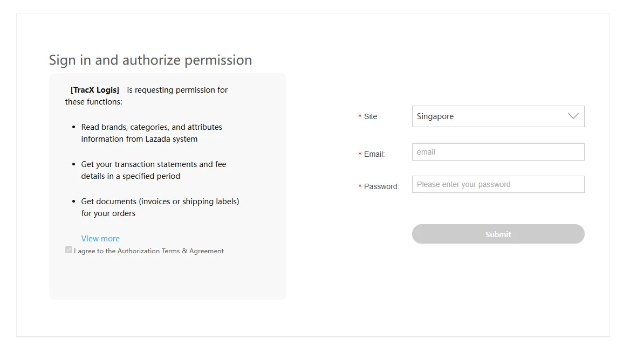Click the Sign in and authorize permission heading

click(150, 60)
